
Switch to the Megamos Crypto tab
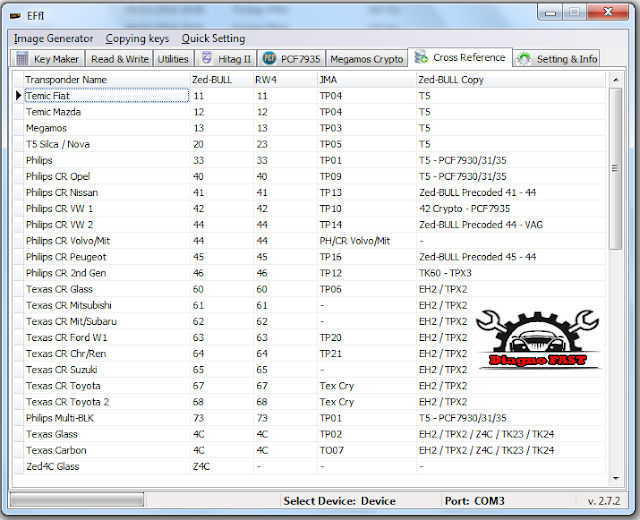pyautogui.click(x=367, y=59)
